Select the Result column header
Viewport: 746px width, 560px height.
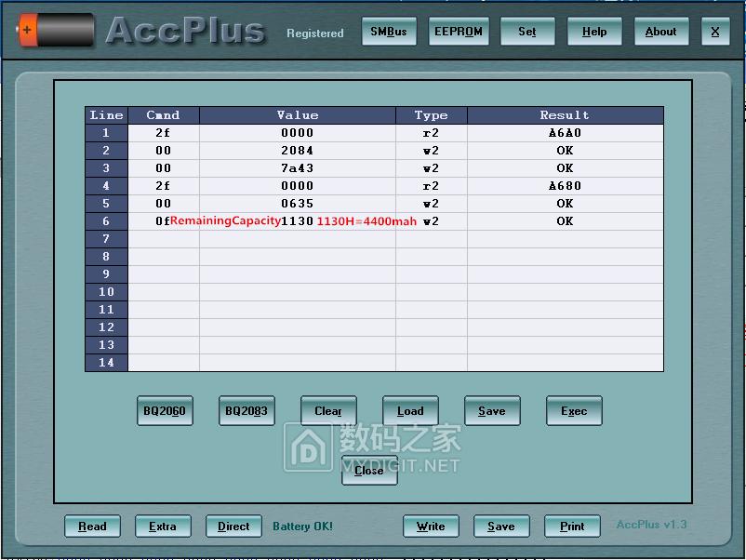pos(565,115)
